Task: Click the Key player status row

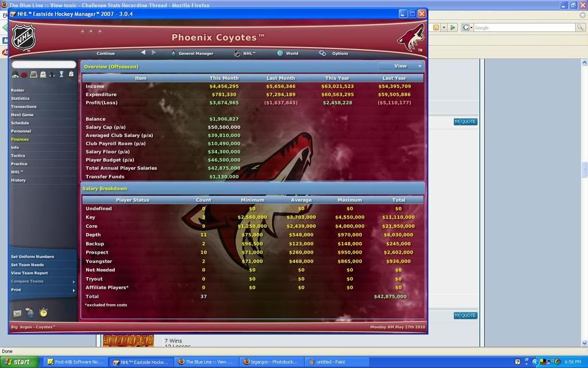Action: click(x=253, y=217)
